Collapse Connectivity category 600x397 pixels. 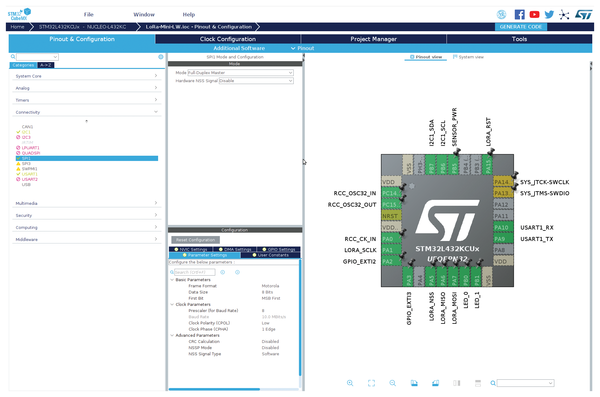click(86, 112)
